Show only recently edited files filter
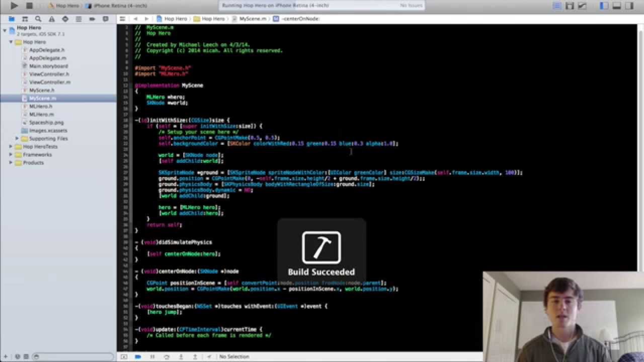The width and height of the screenshot is (644, 362). click(x=17, y=356)
